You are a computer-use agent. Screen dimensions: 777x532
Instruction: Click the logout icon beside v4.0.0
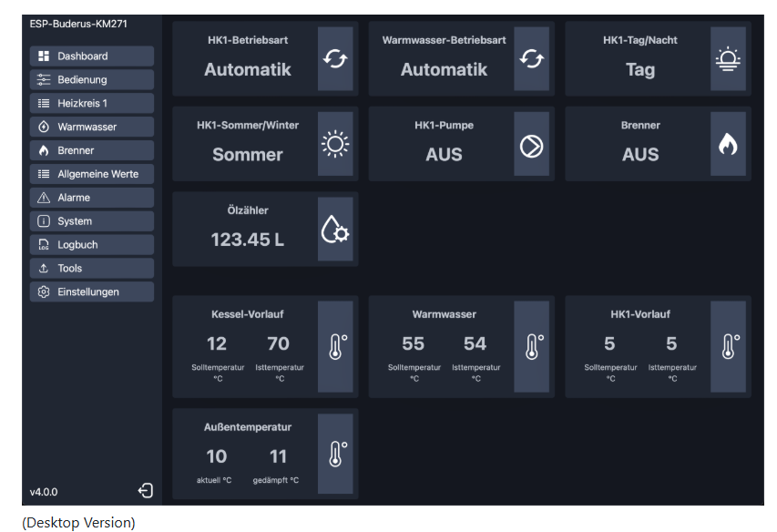pyautogui.click(x=146, y=491)
